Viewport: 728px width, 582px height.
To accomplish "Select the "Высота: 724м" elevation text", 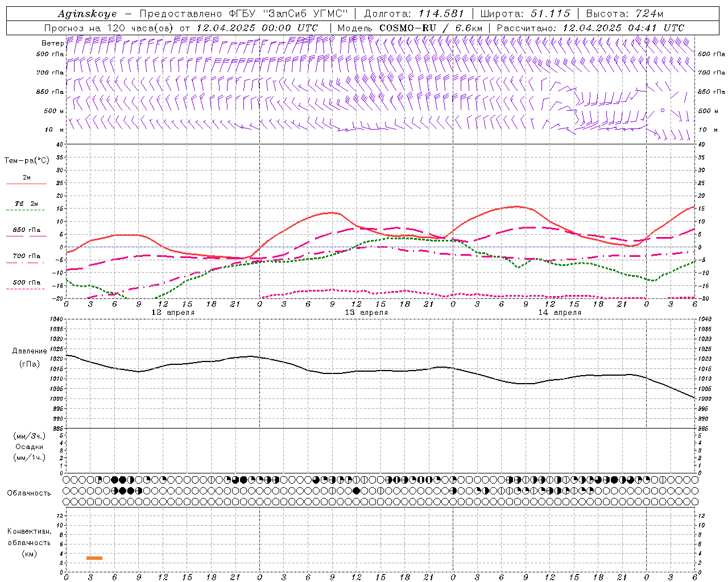I will pyautogui.click(x=624, y=14).
